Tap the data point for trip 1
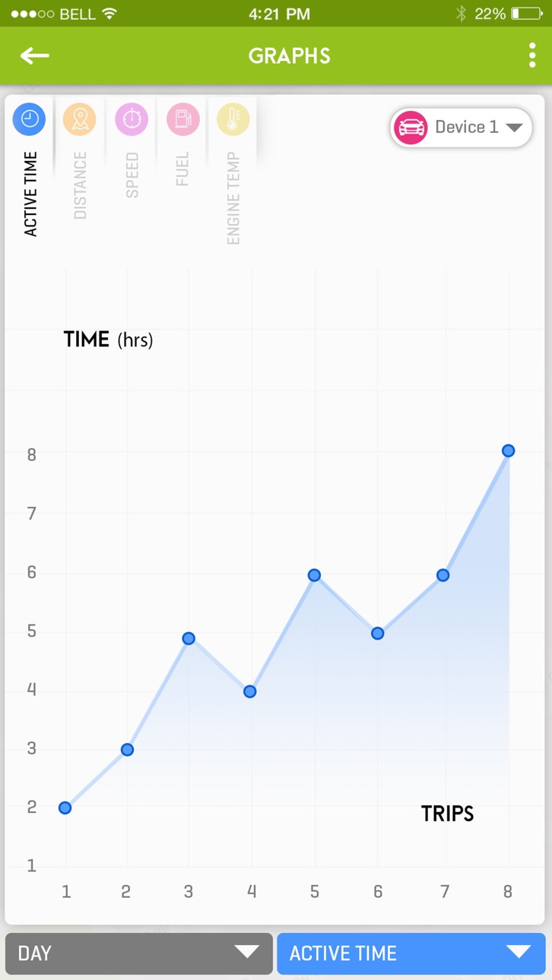 65,808
